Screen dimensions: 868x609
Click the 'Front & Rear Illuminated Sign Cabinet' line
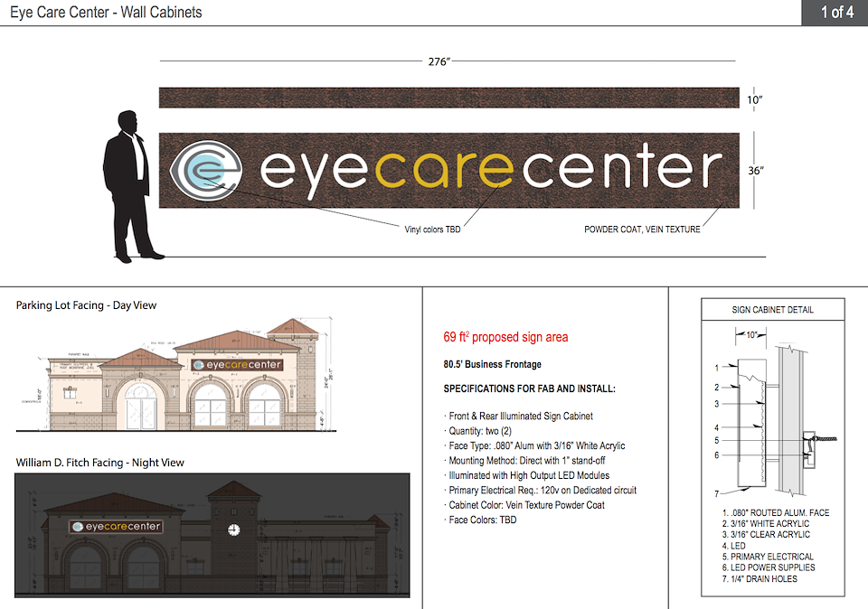(x=521, y=416)
